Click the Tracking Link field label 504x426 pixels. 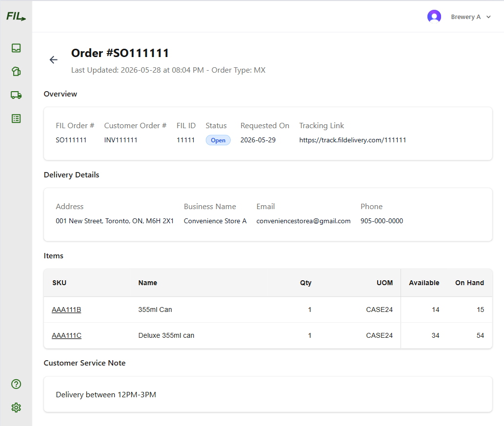tap(322, 126)
